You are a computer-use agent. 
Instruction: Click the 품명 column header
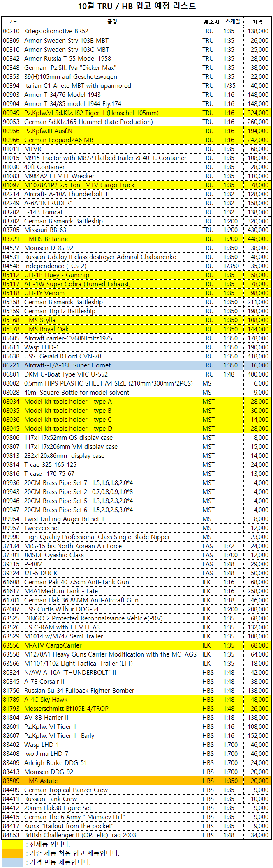point(112,21)
